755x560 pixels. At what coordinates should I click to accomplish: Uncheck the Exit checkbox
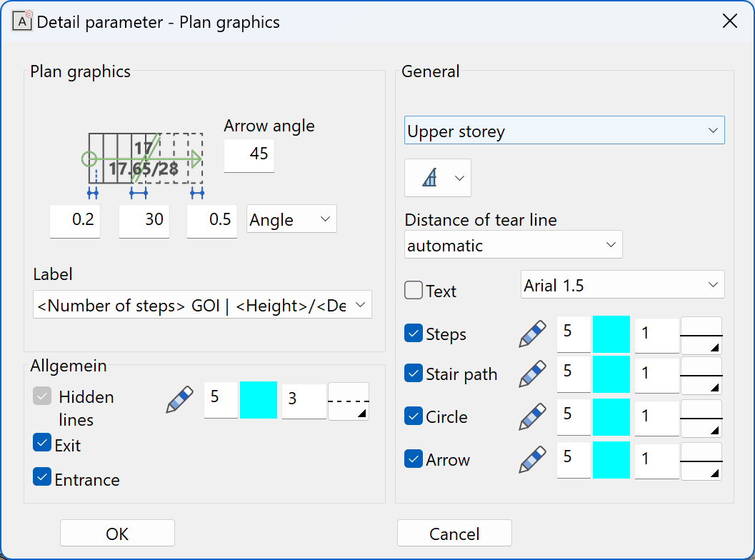click(x=42, y=442)
